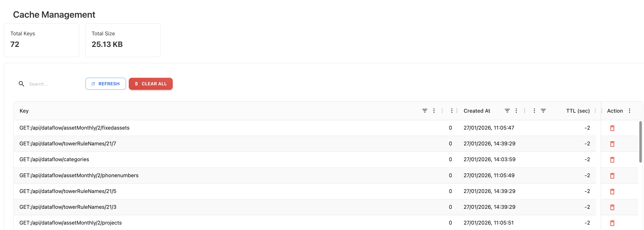Click the Clear All button
Viewport: 644px width, 230px height.
(150, 84)
